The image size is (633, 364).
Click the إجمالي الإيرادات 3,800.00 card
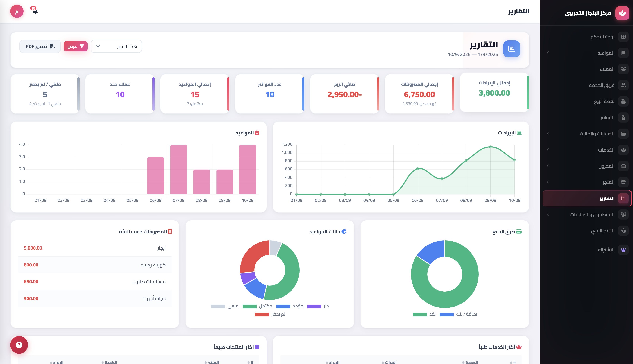click(494, 92)
